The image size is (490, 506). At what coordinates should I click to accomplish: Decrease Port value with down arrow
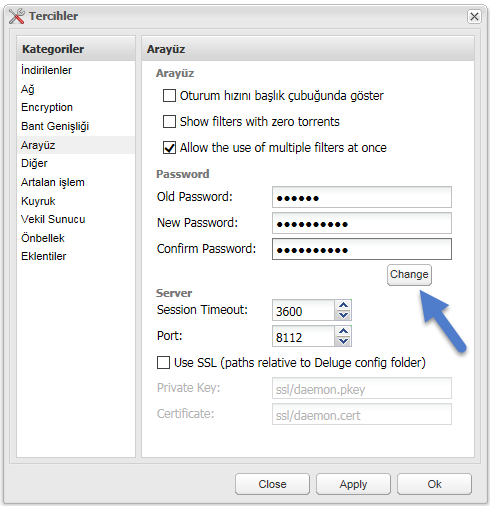click(343, 341)
